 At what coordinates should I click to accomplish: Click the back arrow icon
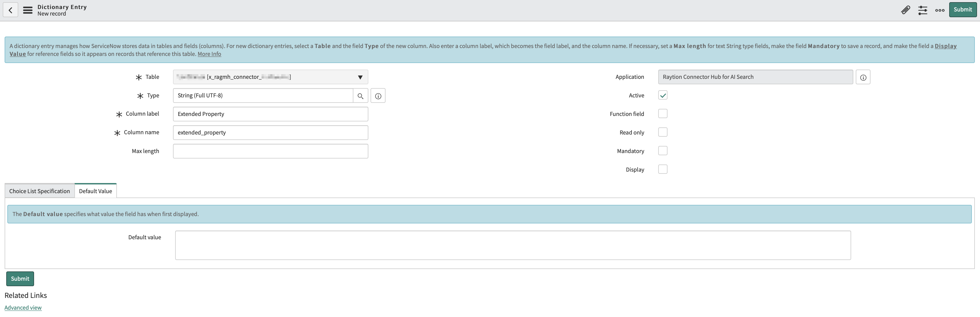point(10,10)
